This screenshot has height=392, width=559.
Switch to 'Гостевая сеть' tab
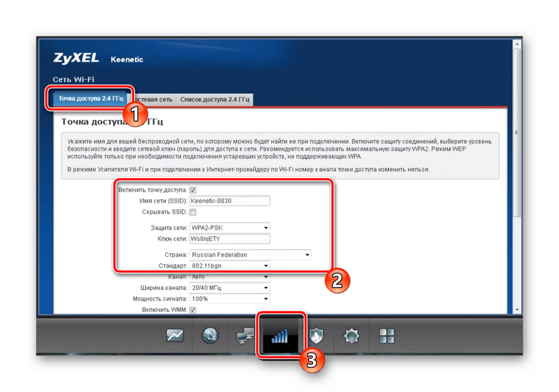click(153, 99)
